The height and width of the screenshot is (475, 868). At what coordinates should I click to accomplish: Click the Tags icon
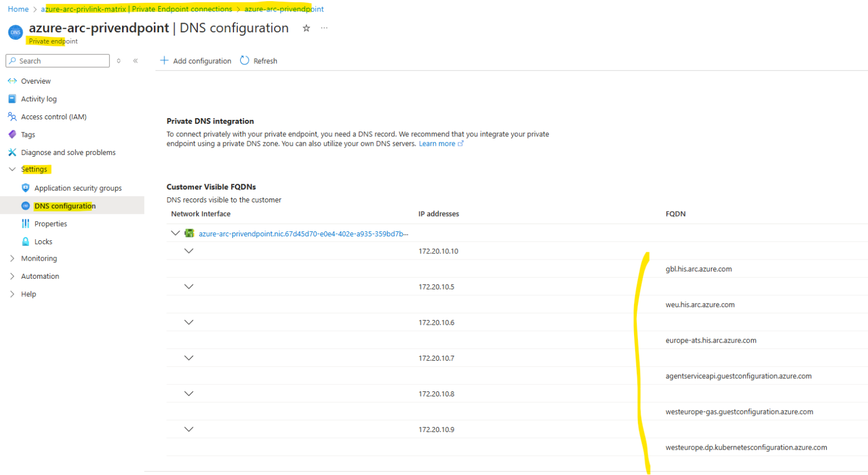(x=12, y=134)
